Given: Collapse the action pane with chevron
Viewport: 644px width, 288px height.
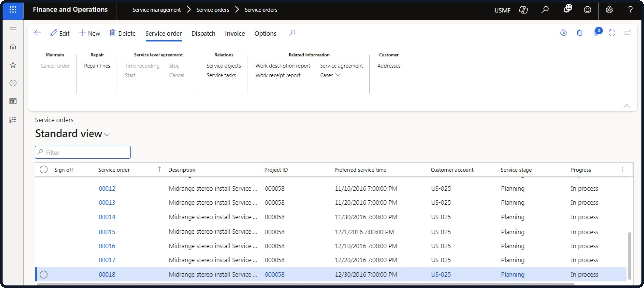Looking at the screenshot, I should coord(627,106).
